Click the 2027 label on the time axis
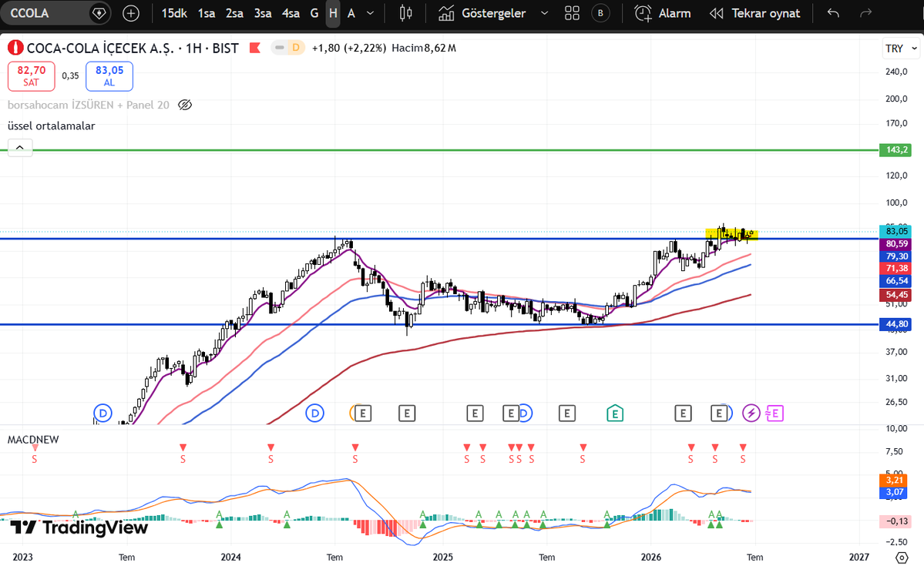 (859, 558)
